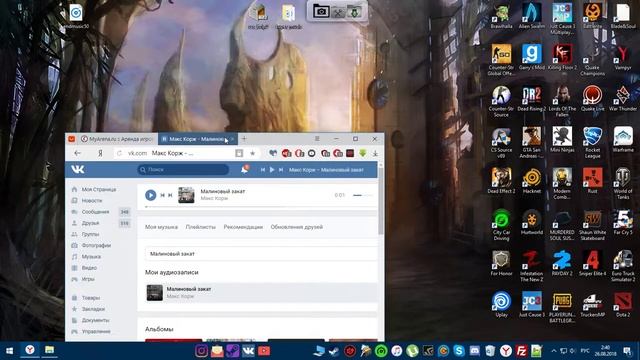The image size is (640, 360).
Task: Open the Uplay desktop shortcut
Action: (501, 304)
